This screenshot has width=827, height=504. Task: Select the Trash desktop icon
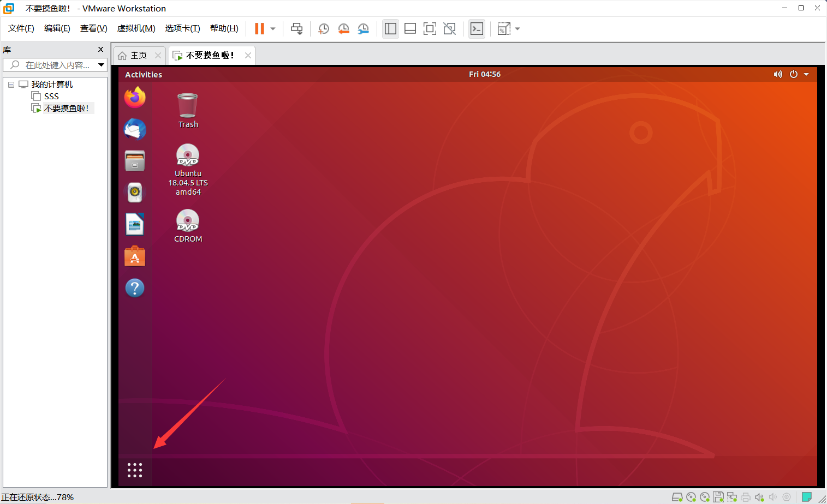(x=188, y=111)
